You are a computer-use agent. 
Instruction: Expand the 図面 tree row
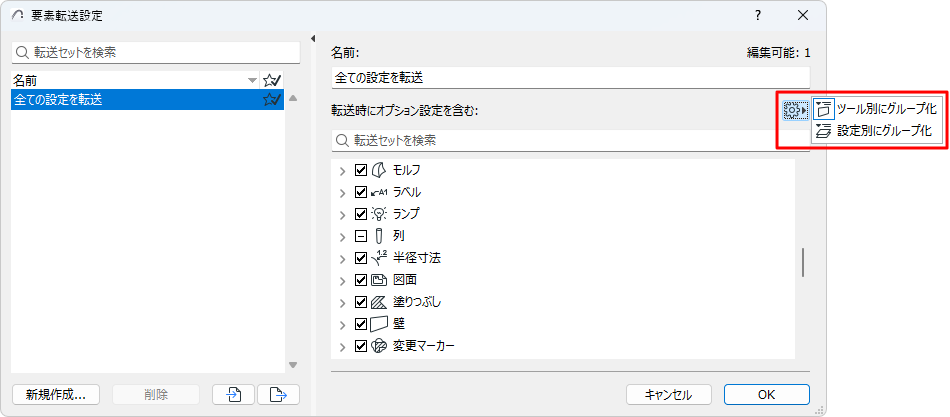[x=342, y=281]
